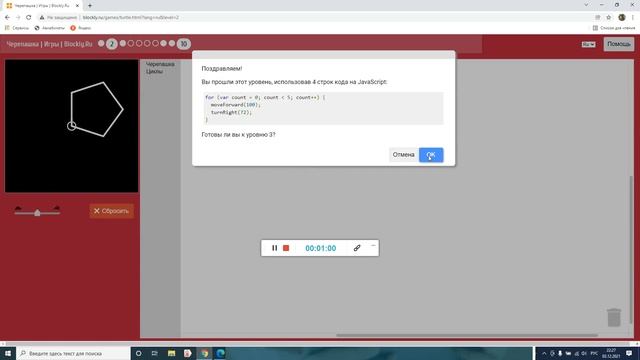This screenshot has width=640, height=360.
Task: Close the Blockly.Ru browser tab
Action: click(x=77, y=6)
